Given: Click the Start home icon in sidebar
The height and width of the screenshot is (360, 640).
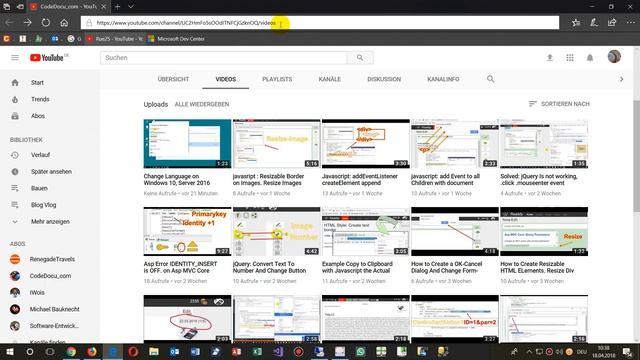Looking at the screenshot, I should tap(15, 82).
